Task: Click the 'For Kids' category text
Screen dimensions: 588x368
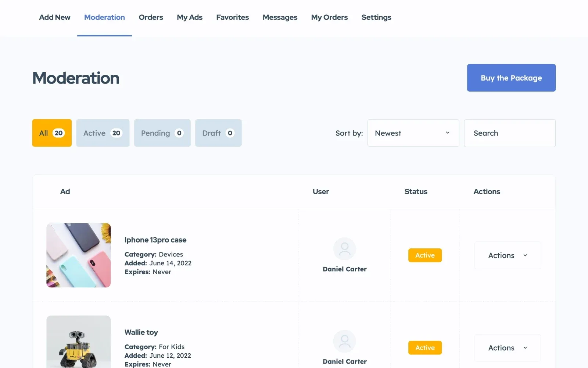Action: [x=172, y=347]
